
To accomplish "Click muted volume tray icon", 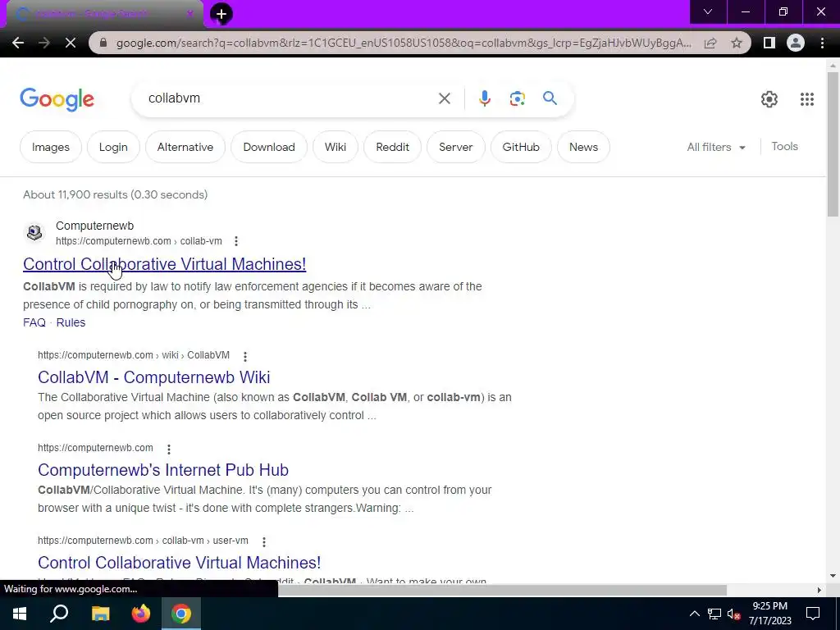I will coord(734,614).
